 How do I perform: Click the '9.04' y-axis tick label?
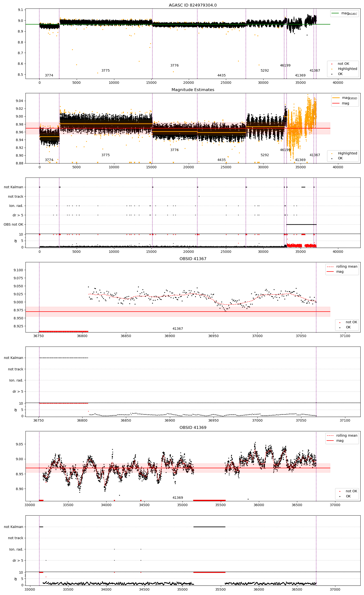point(19,101)
